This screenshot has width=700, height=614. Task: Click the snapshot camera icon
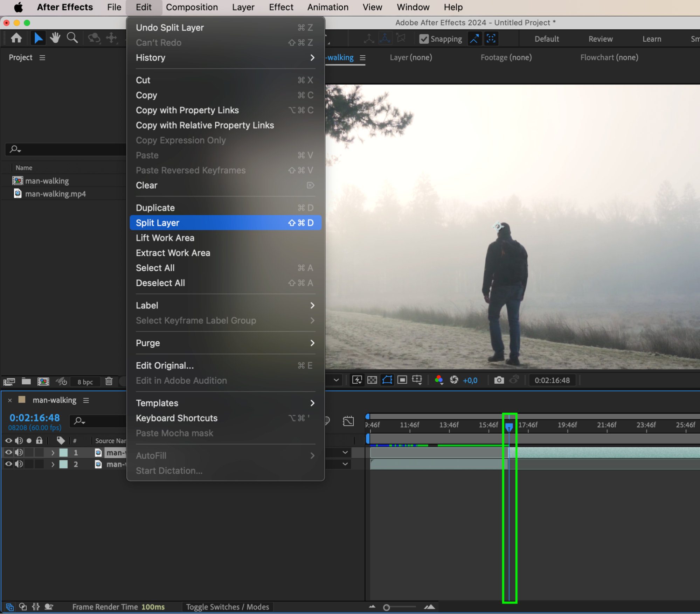(x=499, y=380)
